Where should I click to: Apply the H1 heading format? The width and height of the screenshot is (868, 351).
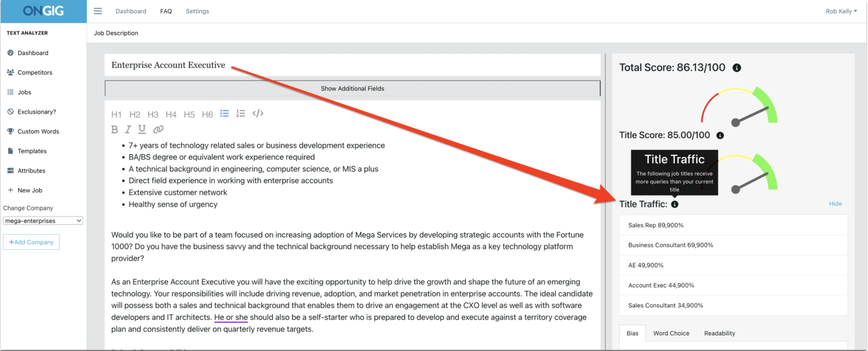coord(116,114)
